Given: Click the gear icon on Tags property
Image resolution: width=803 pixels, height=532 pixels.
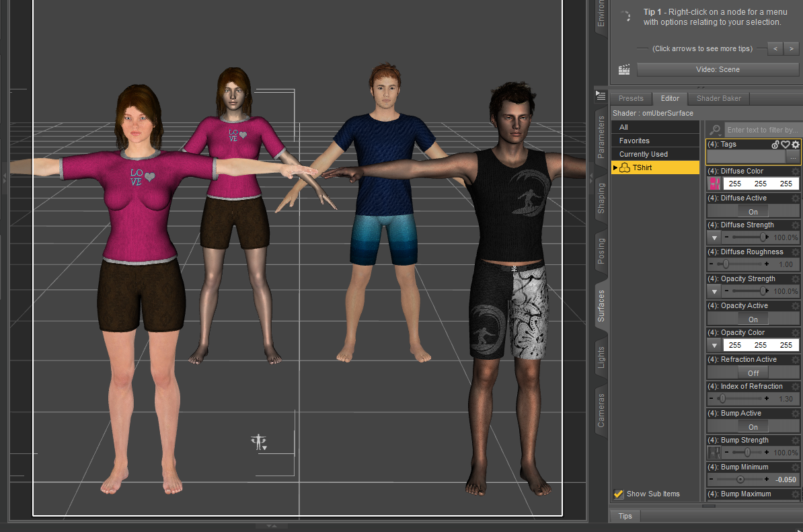Looking at the screenshot, I should [x=796, y=145].
